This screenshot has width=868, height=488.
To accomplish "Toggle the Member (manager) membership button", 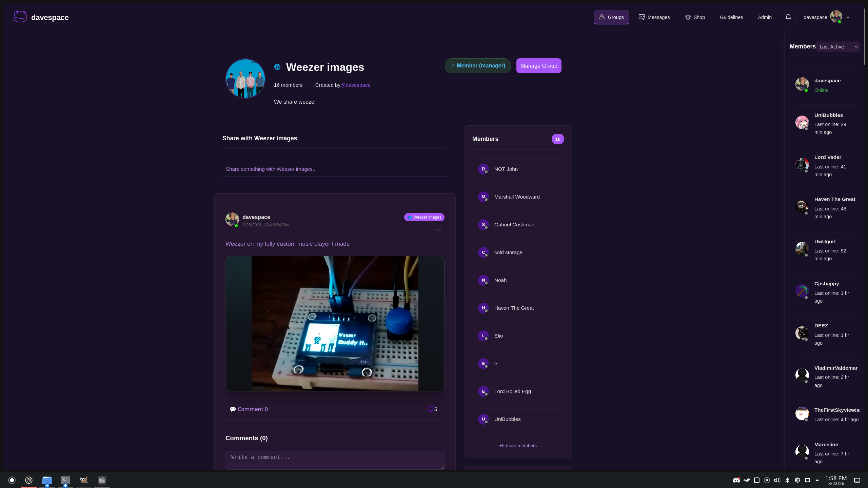I will tap(477, 66).
